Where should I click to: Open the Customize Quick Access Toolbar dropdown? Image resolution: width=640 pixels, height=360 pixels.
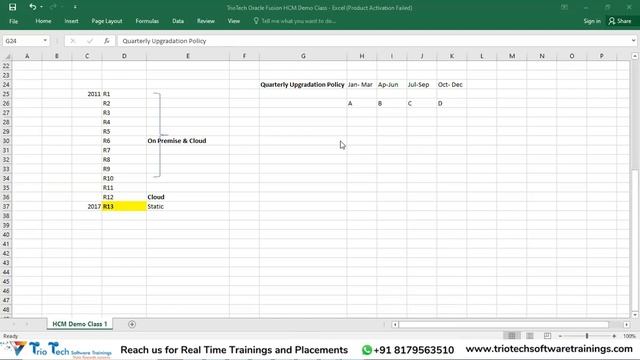point(75,7)
